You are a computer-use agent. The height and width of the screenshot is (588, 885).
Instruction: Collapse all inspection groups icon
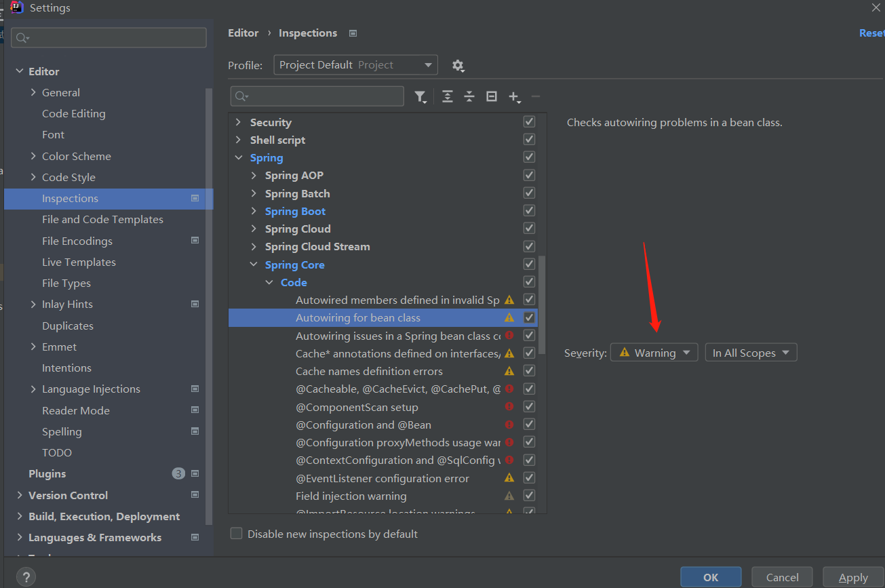(x=469, y=97)
